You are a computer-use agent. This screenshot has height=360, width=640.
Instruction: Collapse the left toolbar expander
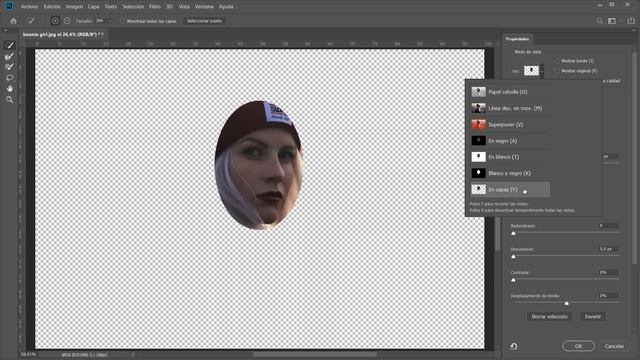5,30
